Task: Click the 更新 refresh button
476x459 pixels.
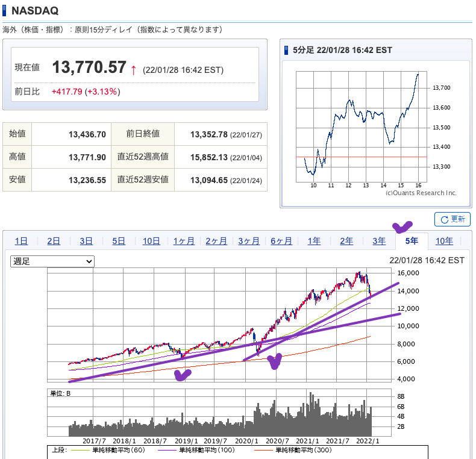Action: click(453, 219)
